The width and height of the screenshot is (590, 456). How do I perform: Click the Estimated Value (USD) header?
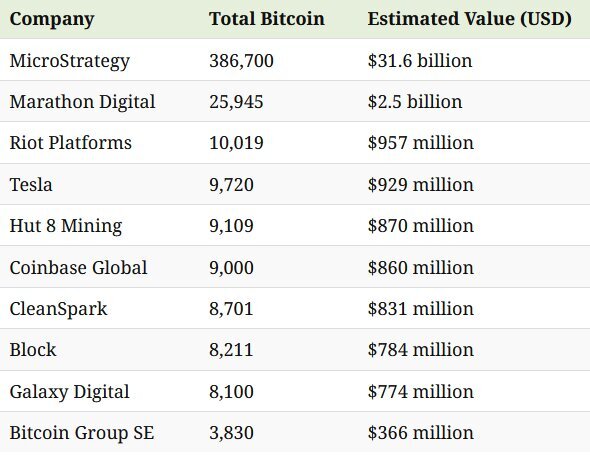pos(470,19)
